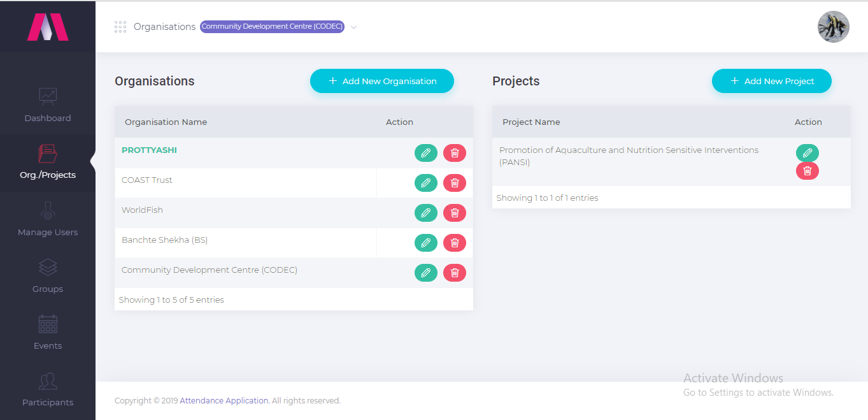
Task: Edit the PANSI project with pencil icon
Action: pos(808,153)
